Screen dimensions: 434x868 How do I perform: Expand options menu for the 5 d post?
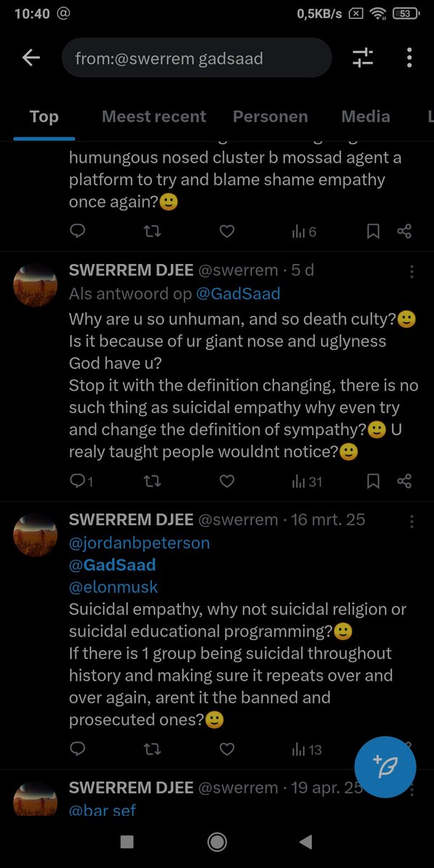click(412, 272)
